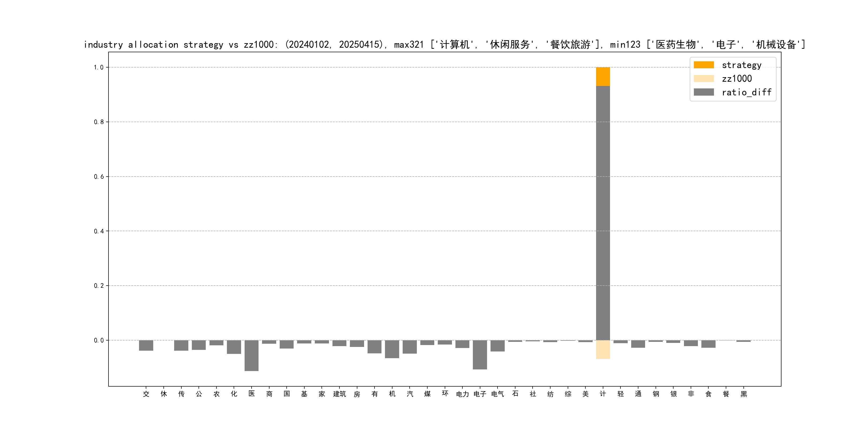
Task: Click the gray bar above 化 label
Action: pos(234,347)
